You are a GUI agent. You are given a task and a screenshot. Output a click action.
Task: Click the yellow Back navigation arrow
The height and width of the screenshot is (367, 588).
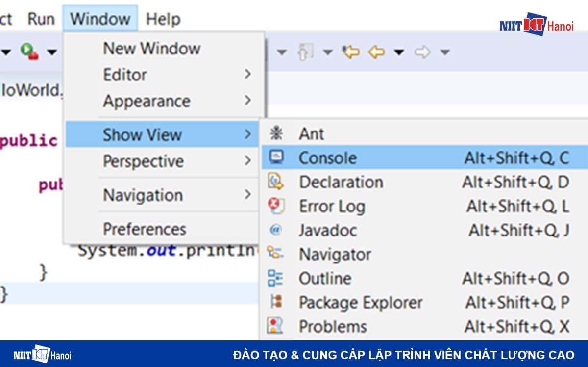pyautogui.click(x=376, y=52)
